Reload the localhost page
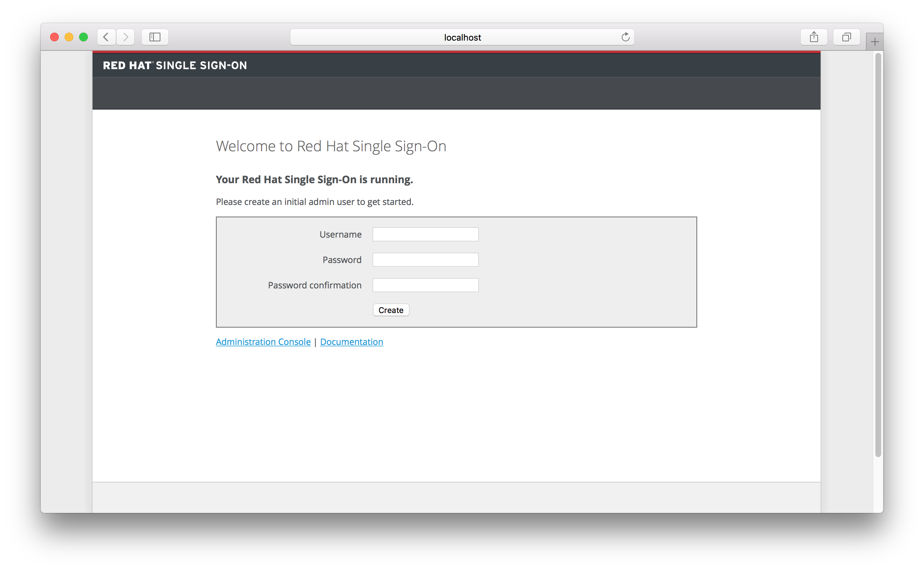Viewport: 924px width, 571px height. point(625,37)
